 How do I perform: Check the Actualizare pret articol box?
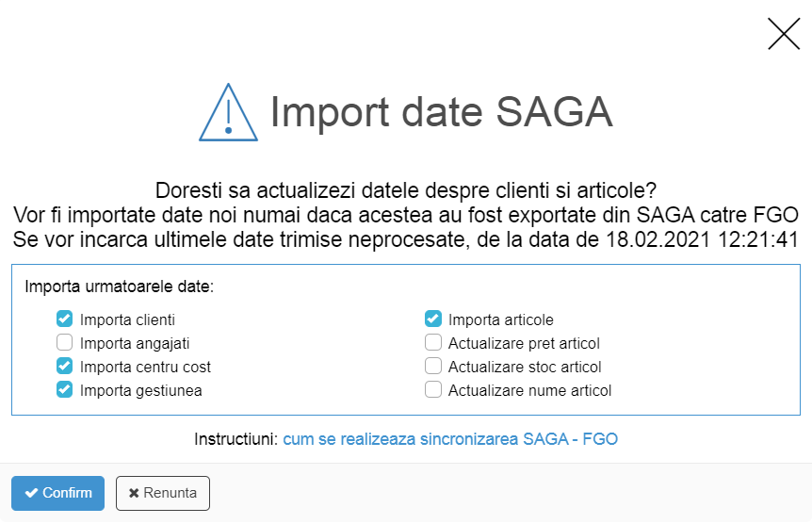pos(433,343)
